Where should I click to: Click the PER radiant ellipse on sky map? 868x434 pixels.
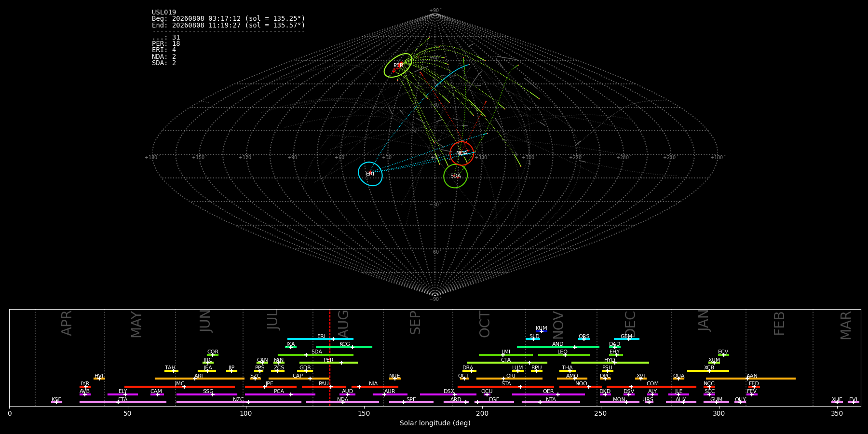[x=398, y=66]
